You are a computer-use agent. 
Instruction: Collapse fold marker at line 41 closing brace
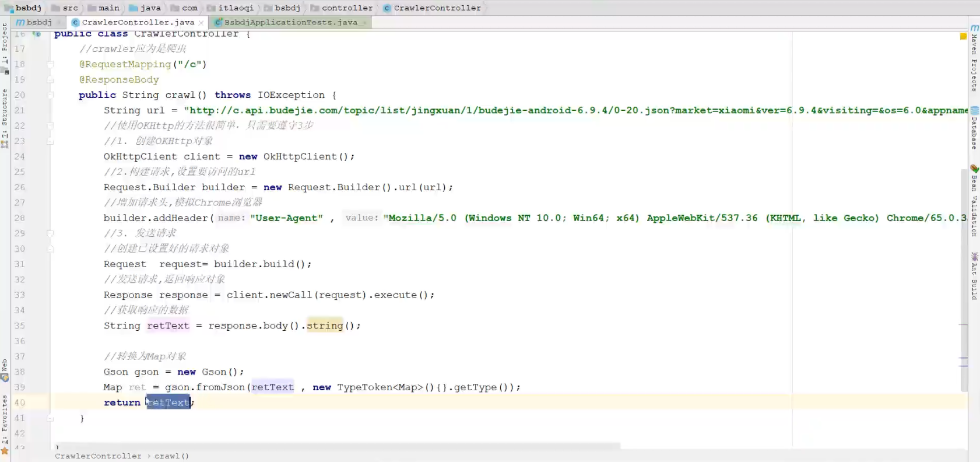tap(50, 418)
